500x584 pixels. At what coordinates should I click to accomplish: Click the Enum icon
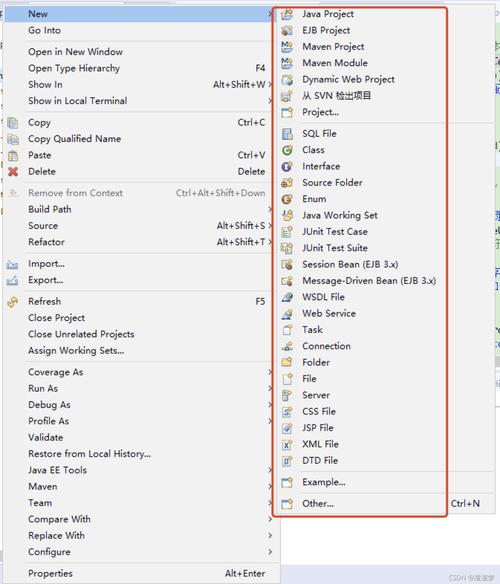click(x=287, y=199)
